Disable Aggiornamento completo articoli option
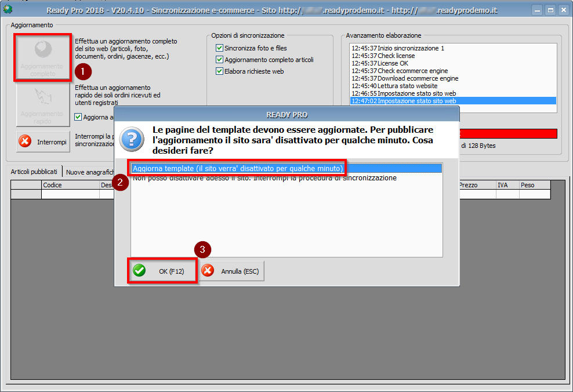This screenshot has height=392, width=573. point(219,60)
